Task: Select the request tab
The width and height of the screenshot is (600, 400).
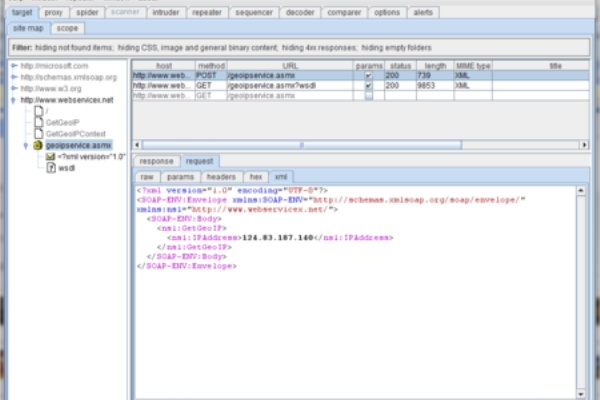Action: (199, 161)
